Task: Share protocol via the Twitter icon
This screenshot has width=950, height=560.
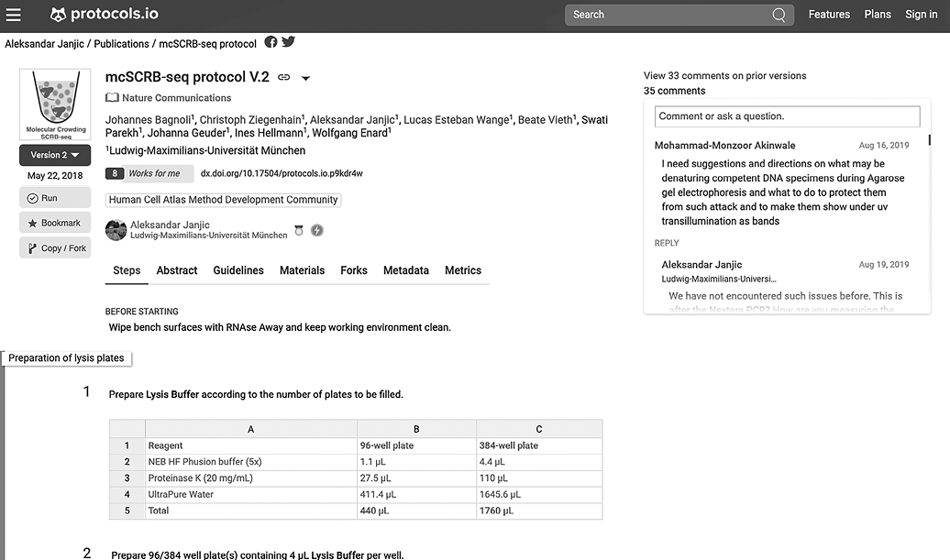Action: [x=288, y=42]
